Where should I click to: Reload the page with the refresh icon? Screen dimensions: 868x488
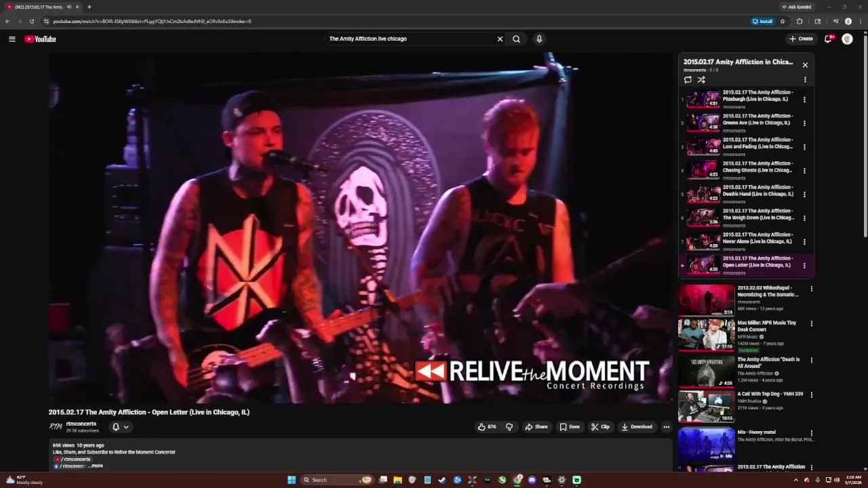click(31, 21)
